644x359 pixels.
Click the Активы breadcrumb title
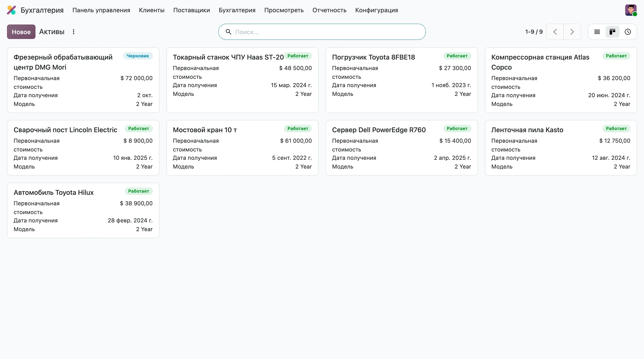click(52, 32)
